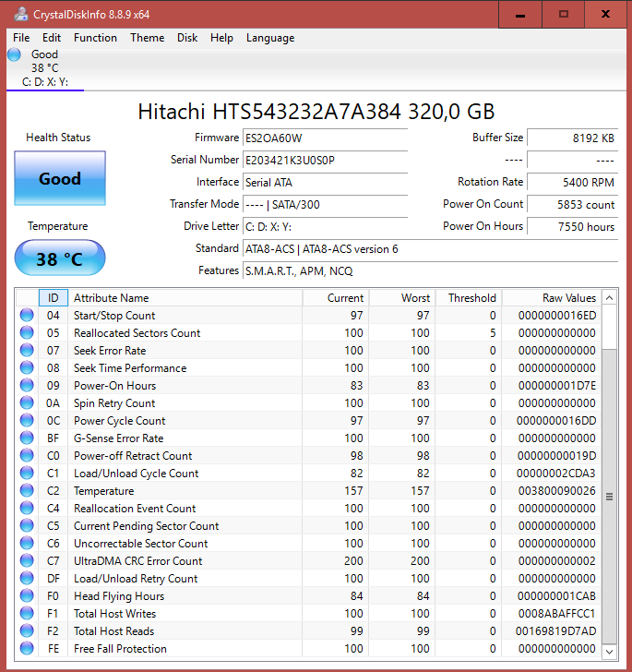This screenshot has height=672, width=632.
Task: Click raw value 00169819D7AD for Total Host Reads
Action: coord(555,630)
